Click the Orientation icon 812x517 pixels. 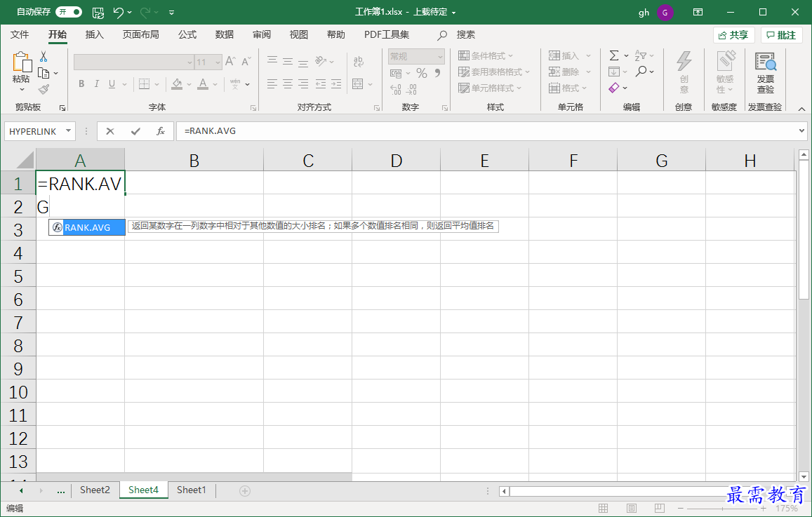click(x=321, y=61)
